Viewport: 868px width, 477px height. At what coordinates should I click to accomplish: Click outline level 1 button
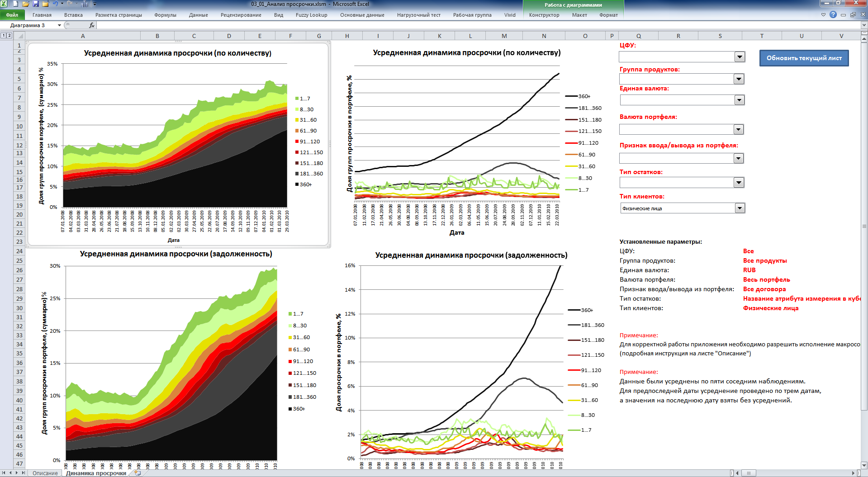(x=4, y=35)
